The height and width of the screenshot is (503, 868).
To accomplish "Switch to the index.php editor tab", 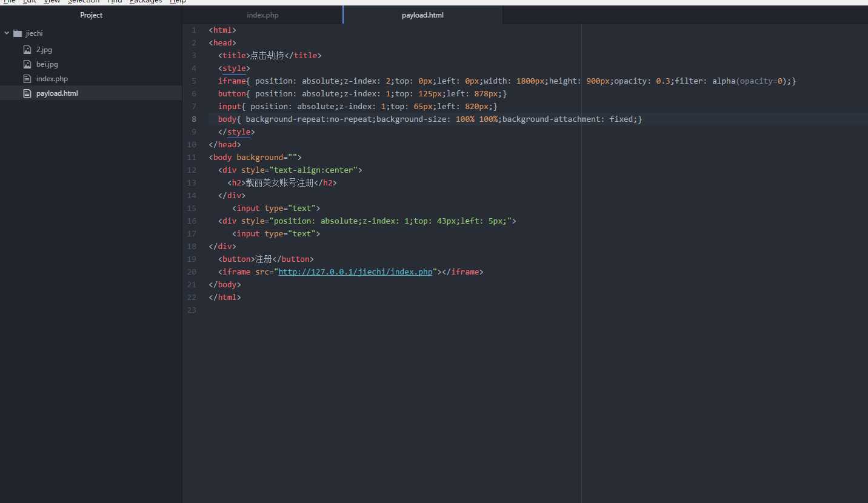I will 262,15.
